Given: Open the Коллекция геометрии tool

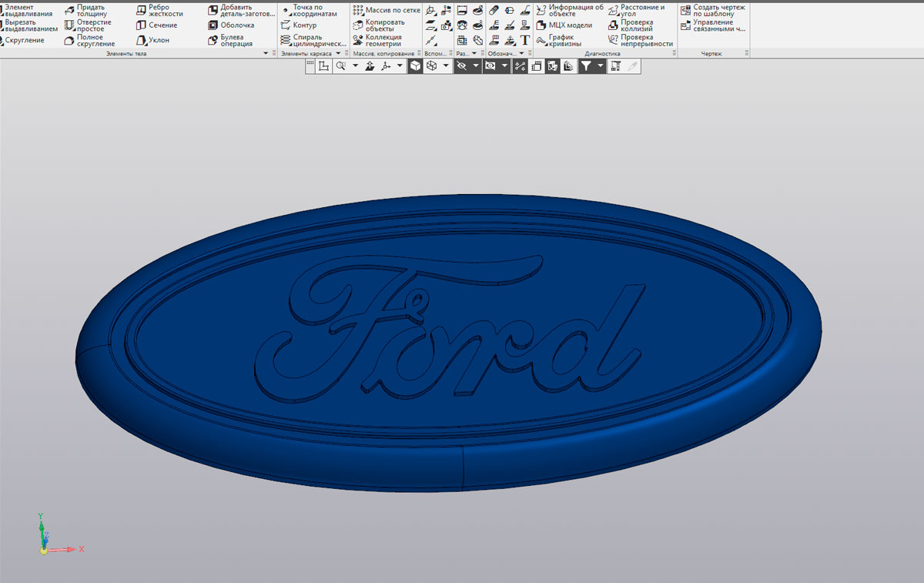Looking at the screenshot, I should pyautogui.click(x=377, y=40).
